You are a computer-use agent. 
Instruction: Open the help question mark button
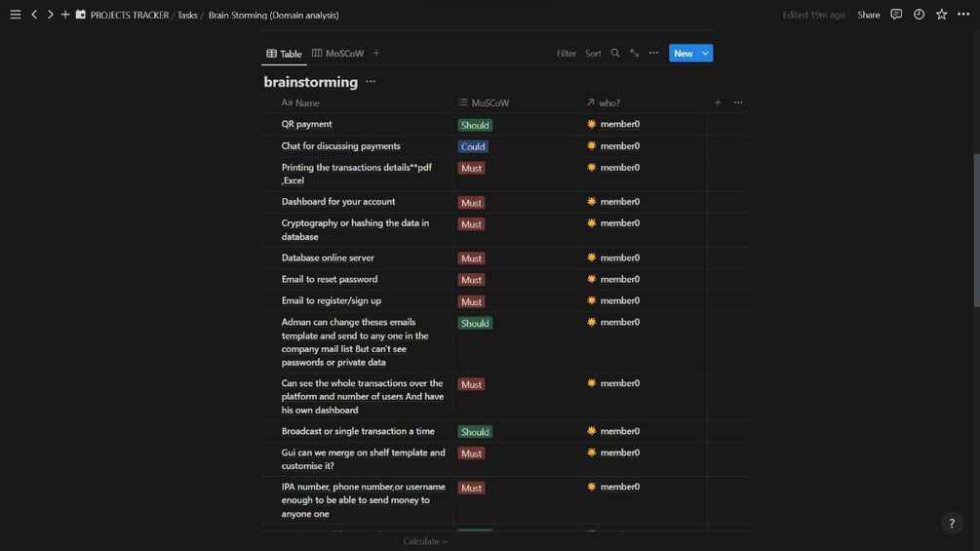[952, 524]
